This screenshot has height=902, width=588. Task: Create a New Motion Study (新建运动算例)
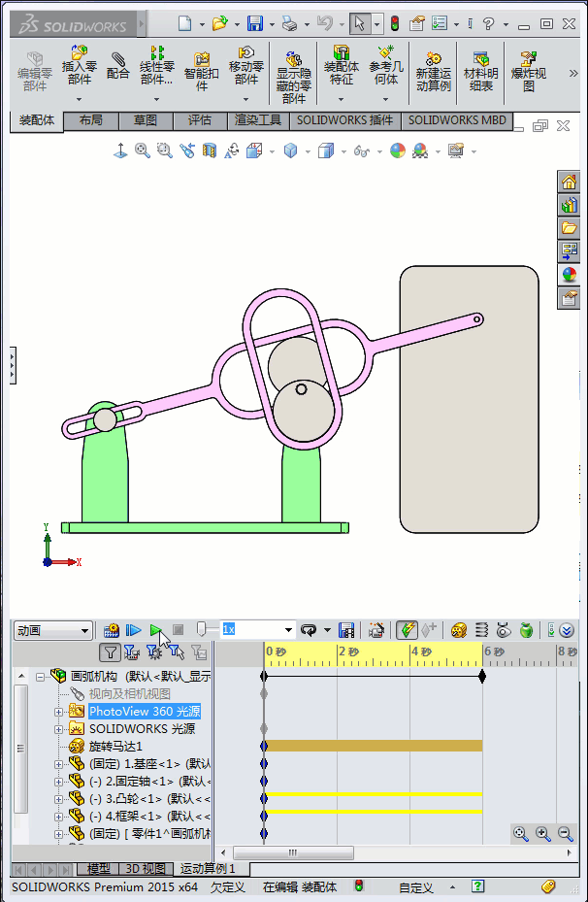tap(434, 71)
